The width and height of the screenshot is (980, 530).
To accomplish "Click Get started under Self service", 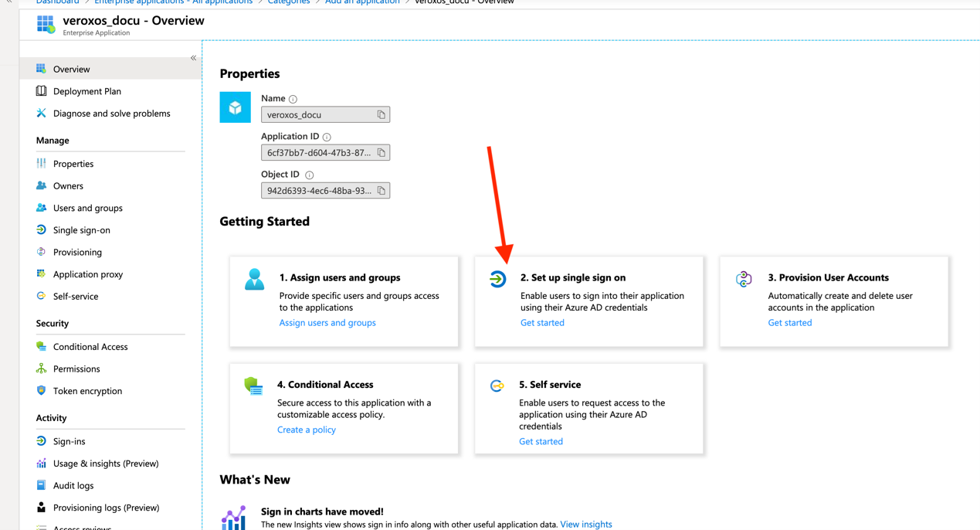I will click(541, 442).
